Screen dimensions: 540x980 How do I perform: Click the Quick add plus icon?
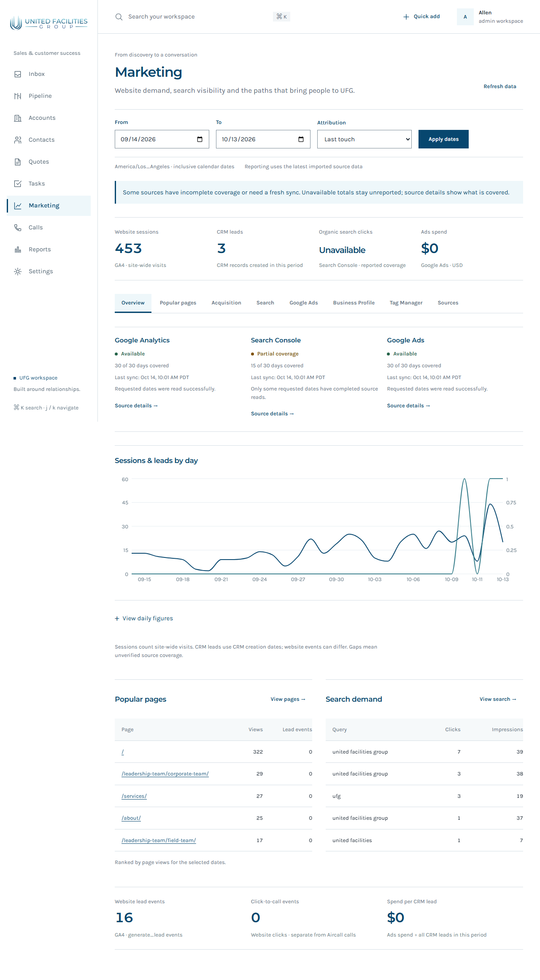406,17
